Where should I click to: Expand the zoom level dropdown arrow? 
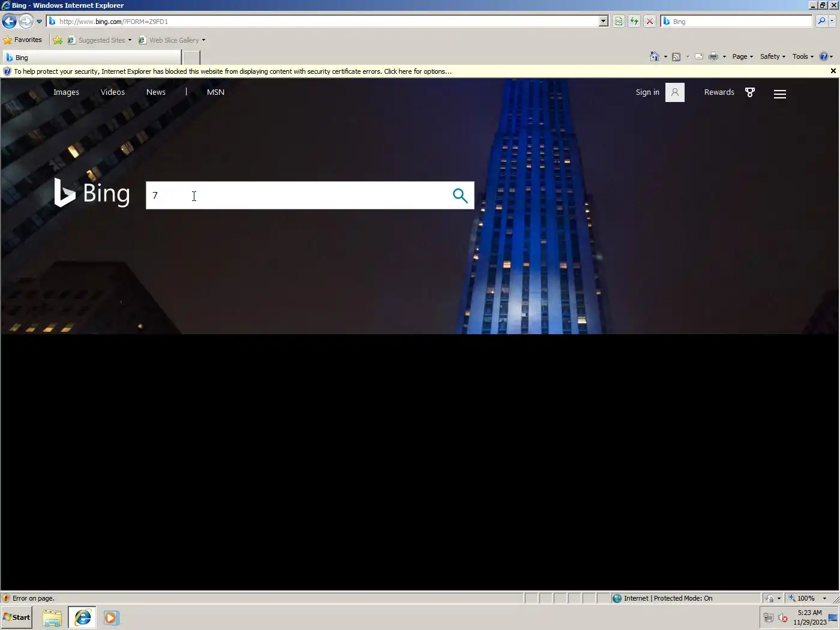(824, 598)
